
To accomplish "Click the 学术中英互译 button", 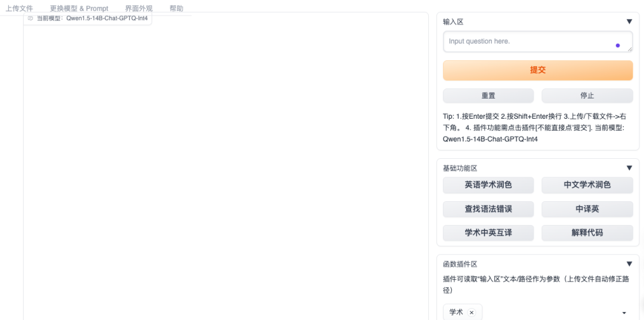I will [488, 233].
